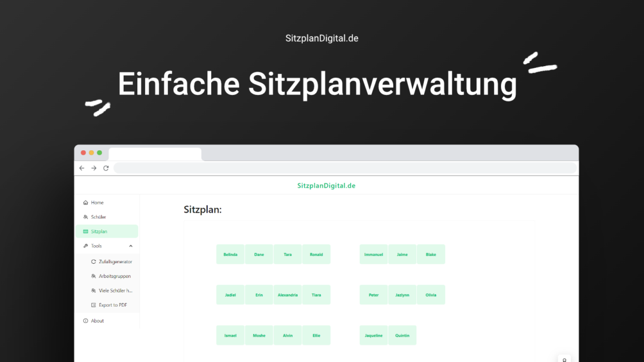Click the browser reload icon
Screen dimensions: 644x362
(x=106, y=168)
